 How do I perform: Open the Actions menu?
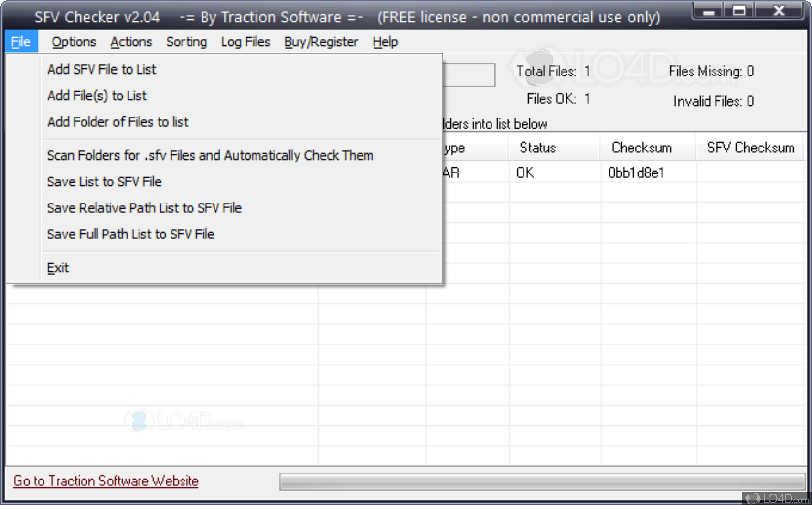pyautogui.click(x=131, y=42)
